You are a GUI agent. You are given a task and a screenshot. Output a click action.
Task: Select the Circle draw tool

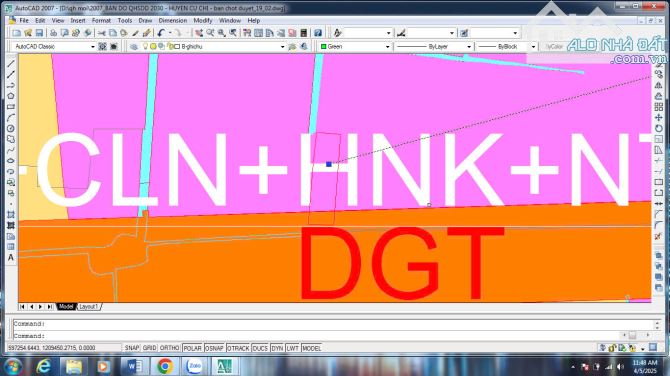point(11,128)
